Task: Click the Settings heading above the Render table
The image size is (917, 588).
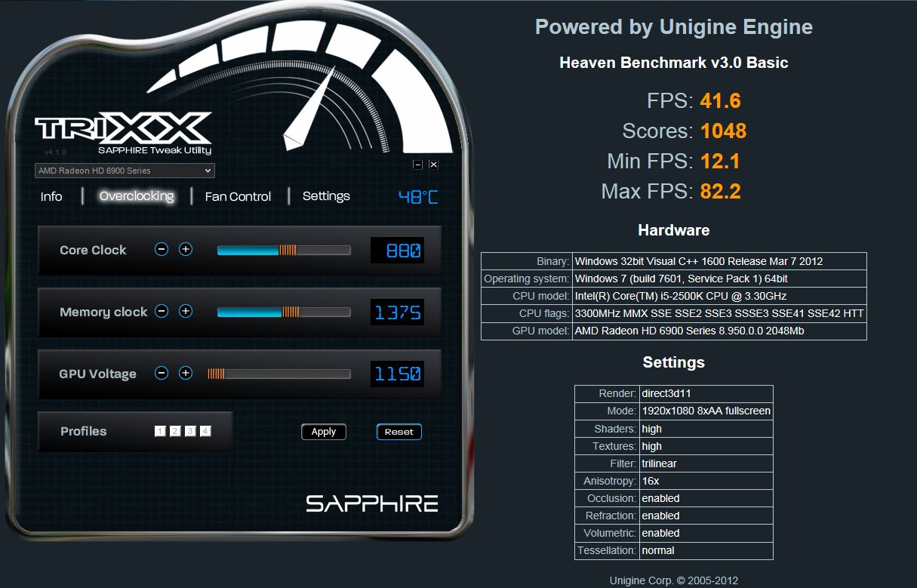Action: [x=674, y=362]
